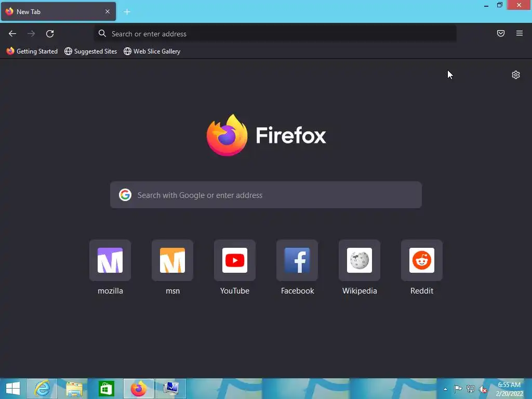Minimize the Firefox window
Viewport: 532px width, 399px height.
pos(486,5)
